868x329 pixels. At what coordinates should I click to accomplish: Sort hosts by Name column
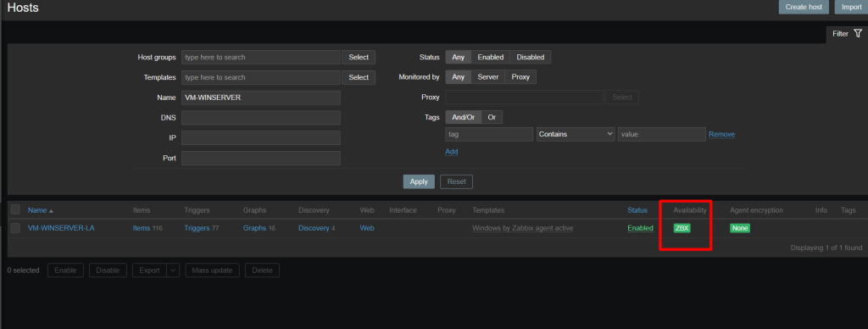pyautogui.click(x=41, y=210)
